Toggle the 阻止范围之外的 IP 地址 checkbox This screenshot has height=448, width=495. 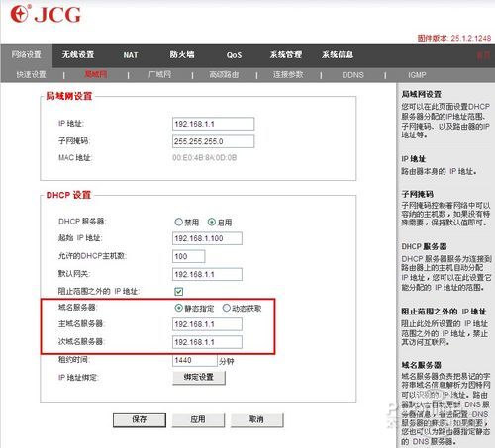(x=178, y=292)
